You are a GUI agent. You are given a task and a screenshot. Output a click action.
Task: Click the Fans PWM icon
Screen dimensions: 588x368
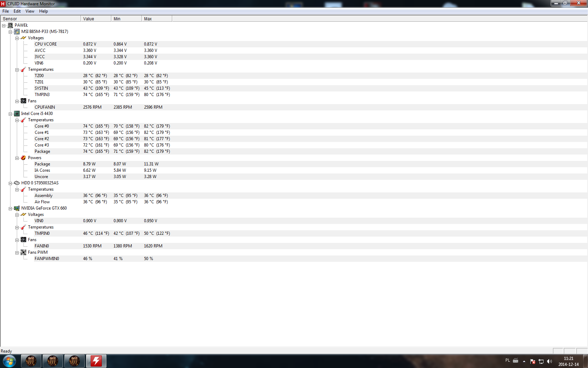tap(23, 252)
